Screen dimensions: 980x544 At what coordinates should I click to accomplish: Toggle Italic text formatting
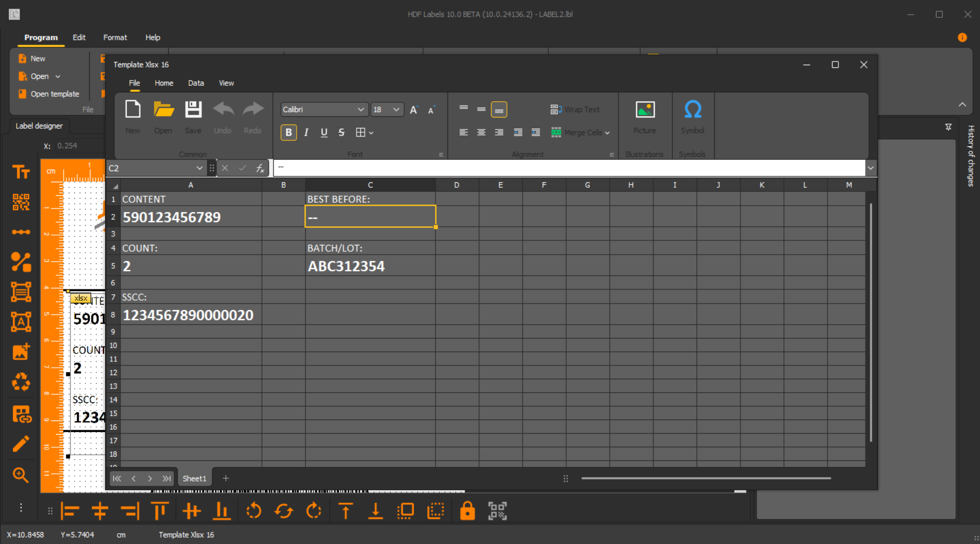(306, 133)
